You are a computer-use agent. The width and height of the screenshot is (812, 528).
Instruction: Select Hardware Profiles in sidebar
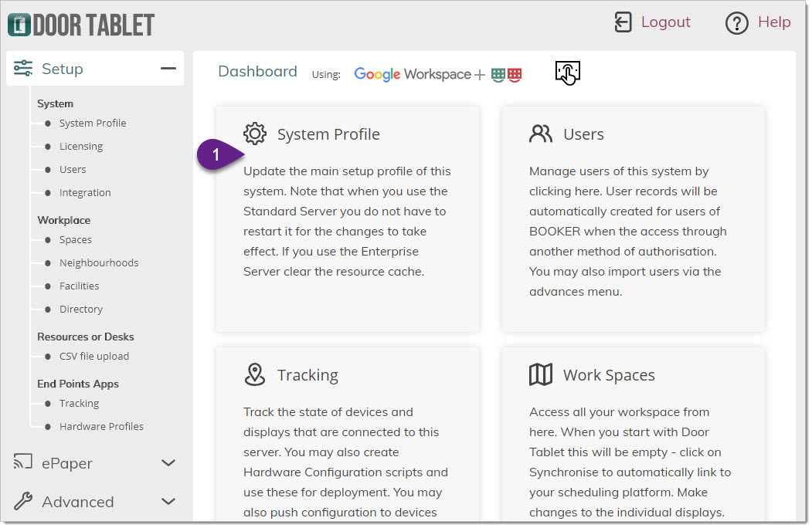(101, 426)
